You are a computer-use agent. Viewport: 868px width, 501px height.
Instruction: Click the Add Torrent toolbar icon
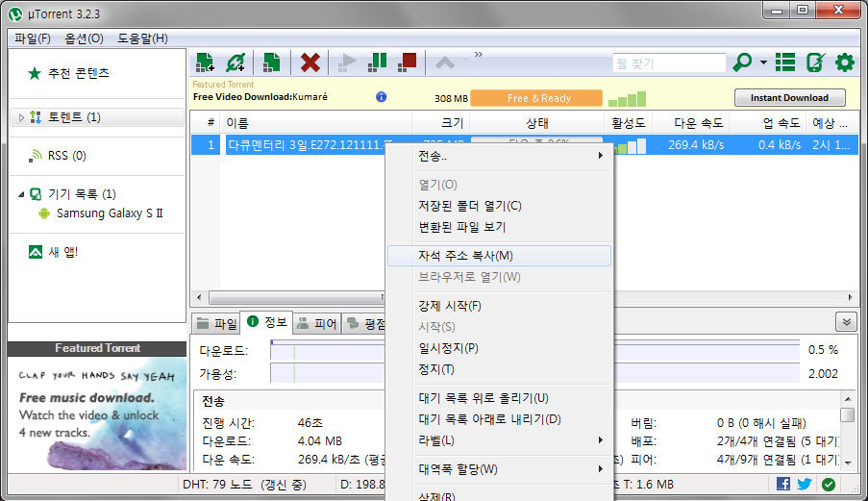pyautogui.click(x=204, y=63)
